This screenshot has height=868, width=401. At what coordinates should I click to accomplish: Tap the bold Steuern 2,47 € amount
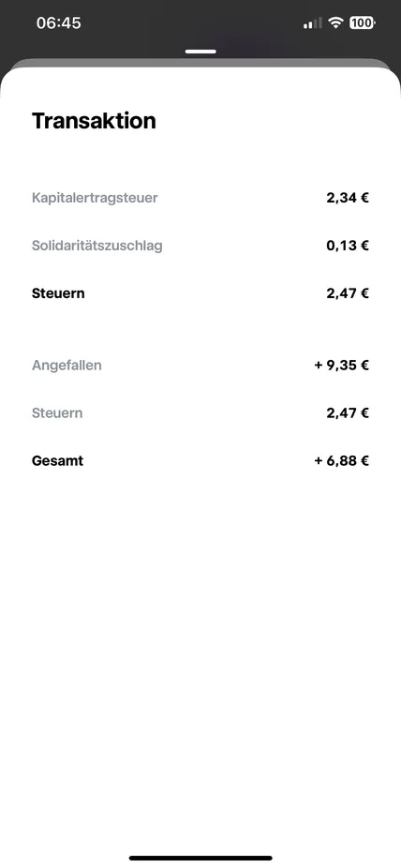(x=348, y=293)
